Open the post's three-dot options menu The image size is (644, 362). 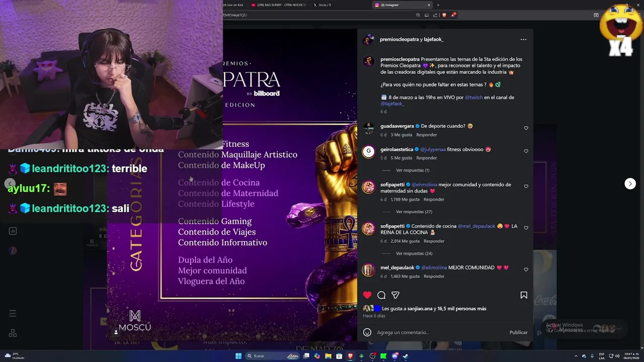click(x=523, y=39)
